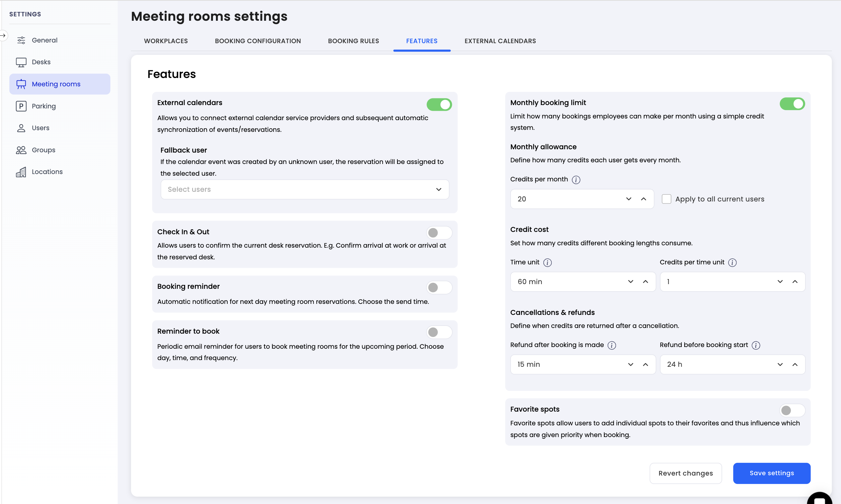Click the Groups people icon in sidebar
The width and height of the screenshot is (841, 504).
point(21,150)
